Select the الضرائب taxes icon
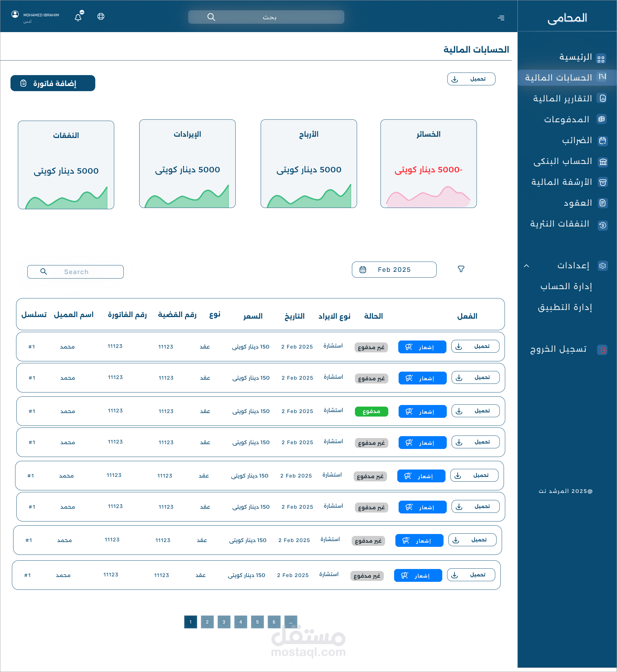Viewport: 617px width, 672px height. [x=603, y=141]
